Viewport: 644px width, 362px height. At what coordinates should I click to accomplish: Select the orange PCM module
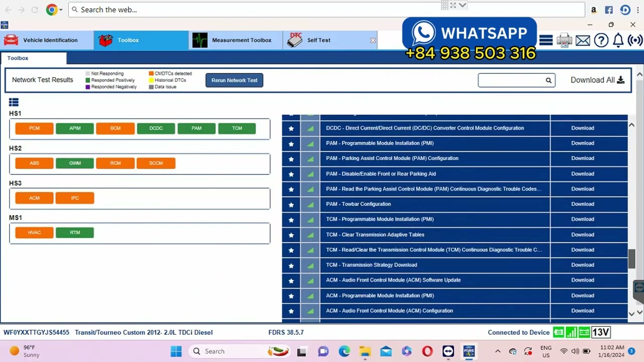click(34, 128)
